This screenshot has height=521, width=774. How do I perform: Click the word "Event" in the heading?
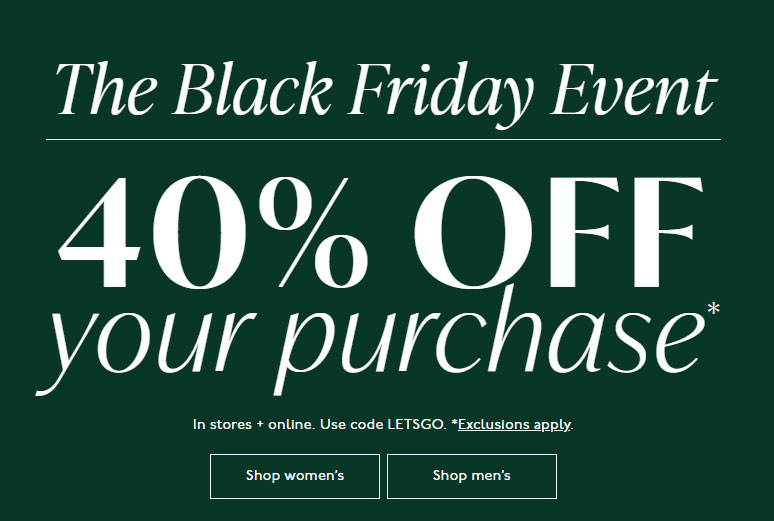(633, 90)
